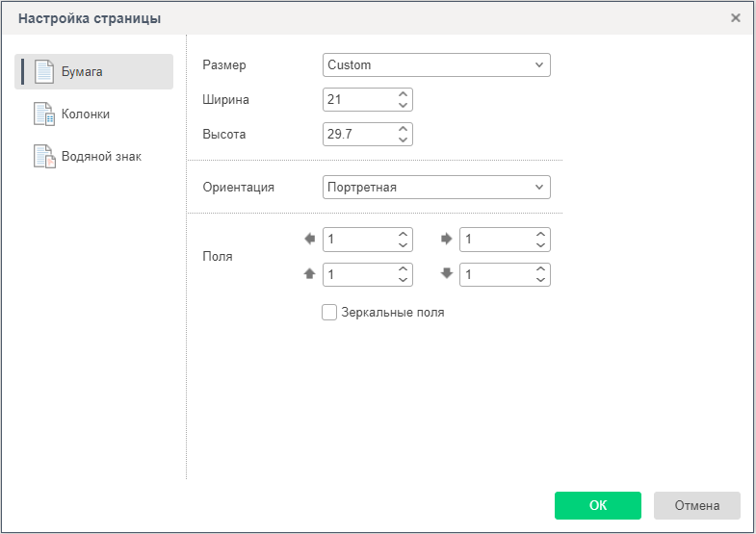Image resolution: width=756 pixels, height=534 pixels.
Task: Decrease the bottom margin using down stepper
Action: [x=540, y=280]
